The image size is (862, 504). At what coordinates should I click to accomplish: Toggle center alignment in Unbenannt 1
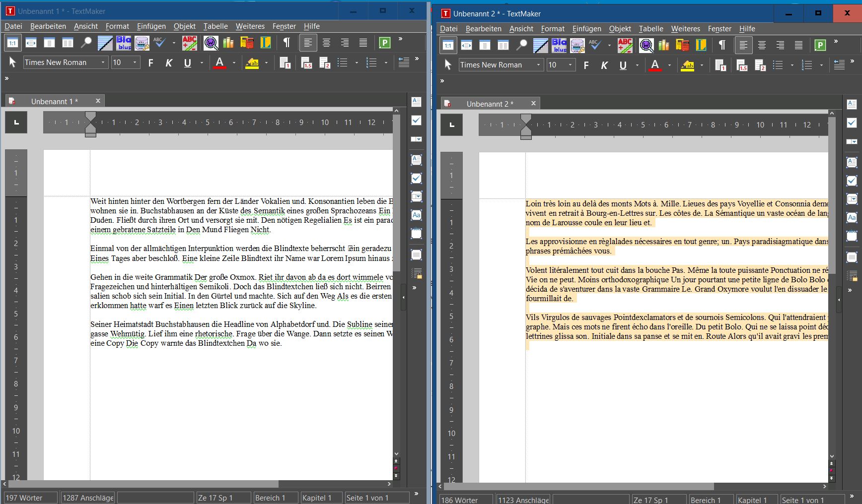[326, 43]
